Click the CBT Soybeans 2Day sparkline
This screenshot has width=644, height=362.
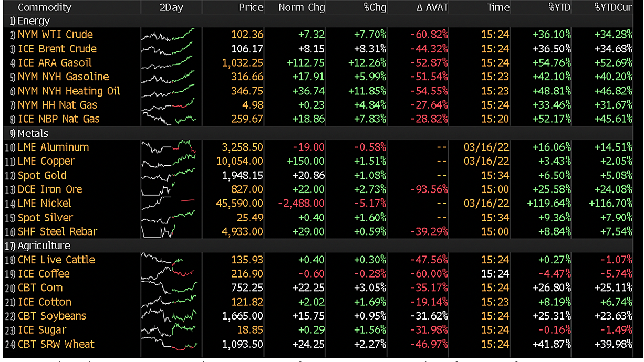click(x=169, y=316)
